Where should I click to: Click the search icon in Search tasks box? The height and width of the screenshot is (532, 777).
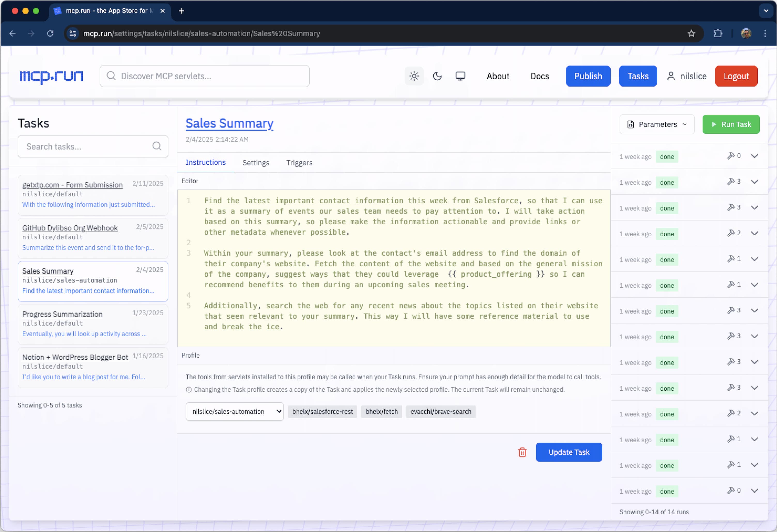point(157,146)
